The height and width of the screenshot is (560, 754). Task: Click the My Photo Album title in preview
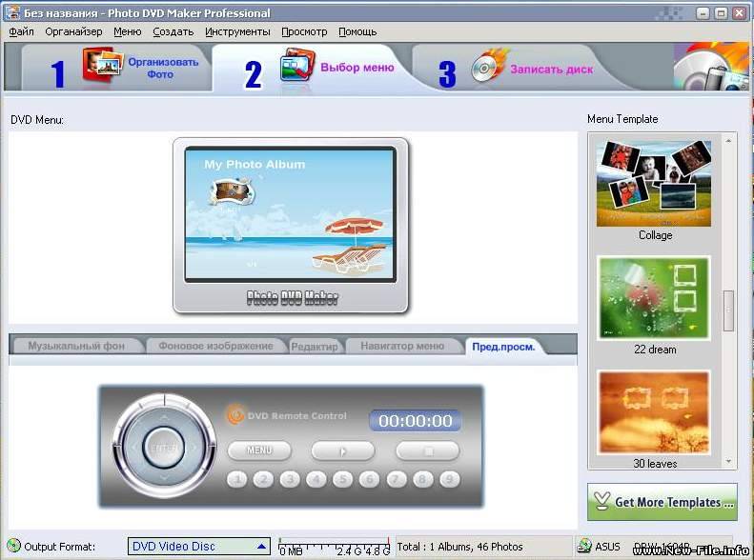coord(255,164)
